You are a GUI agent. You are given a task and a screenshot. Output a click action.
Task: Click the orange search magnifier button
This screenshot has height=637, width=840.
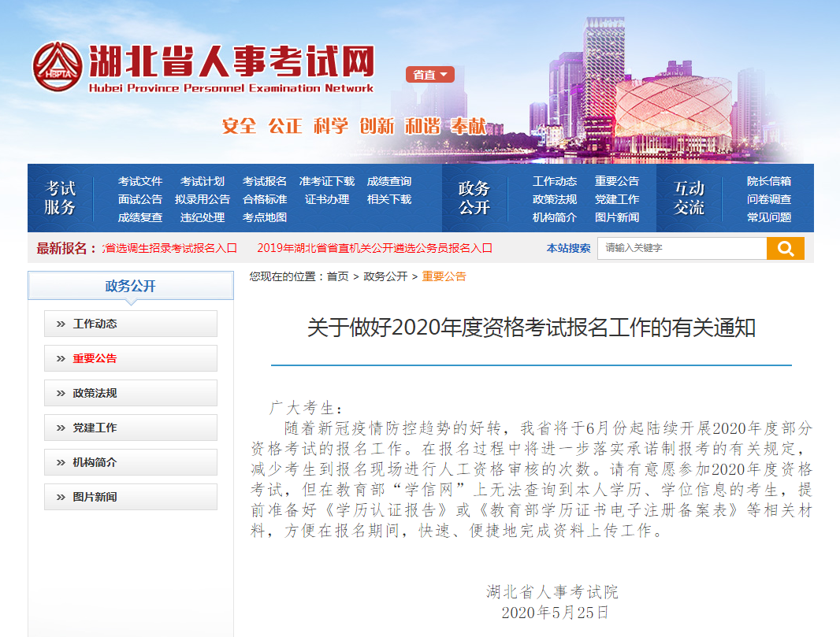point(786,248)
